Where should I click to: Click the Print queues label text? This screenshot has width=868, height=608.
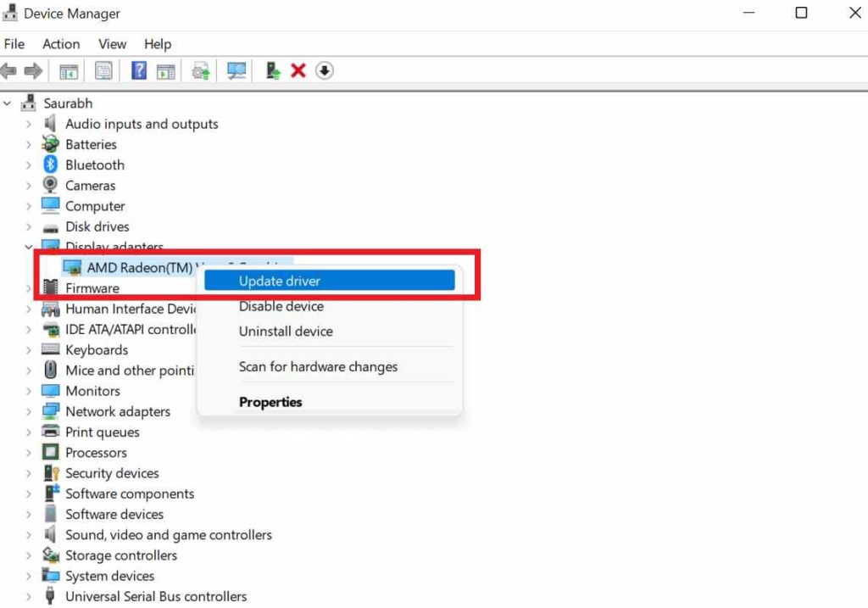pyautogui.click(x=103, y=432)
